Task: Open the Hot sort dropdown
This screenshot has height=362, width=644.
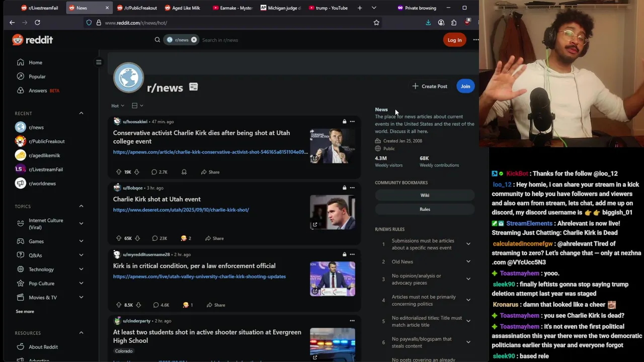Action: pos(118,106)
